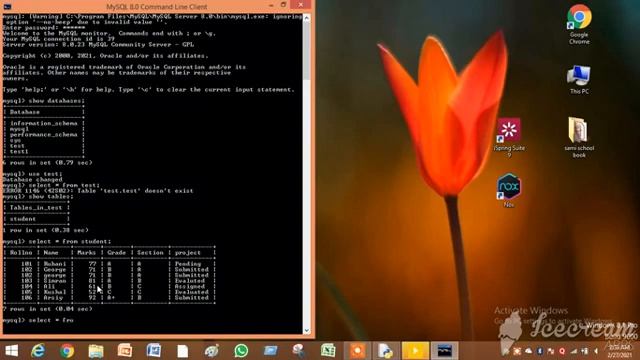
Task: Click the MySQL console scroll down arrow
Action: [x=307, y=331]
